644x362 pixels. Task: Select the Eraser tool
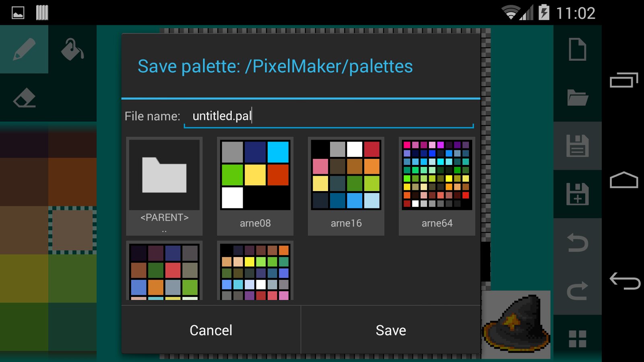pos(24,98)
